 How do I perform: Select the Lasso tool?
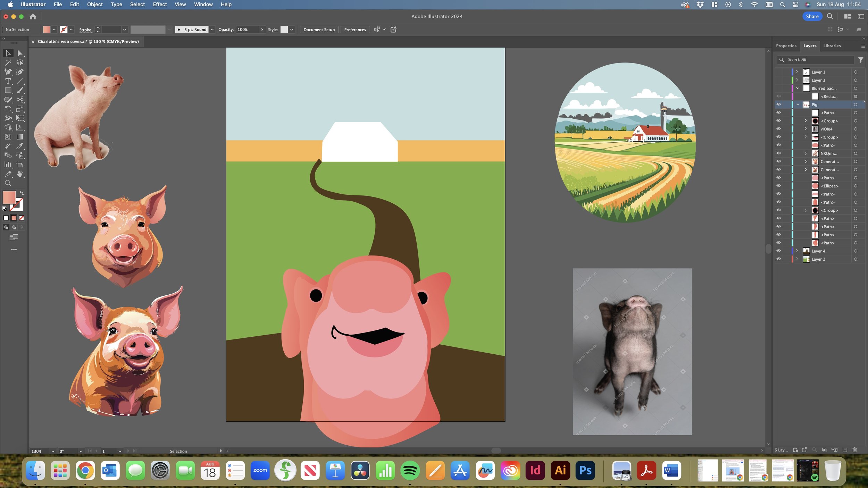pyautogui.click(x=20, y=62)
